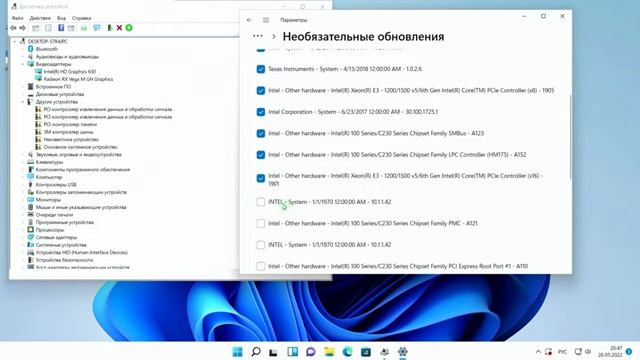Click the forward arrow in Device Manager toolbar
Screen dimensions: 640x360
[22, 28]
